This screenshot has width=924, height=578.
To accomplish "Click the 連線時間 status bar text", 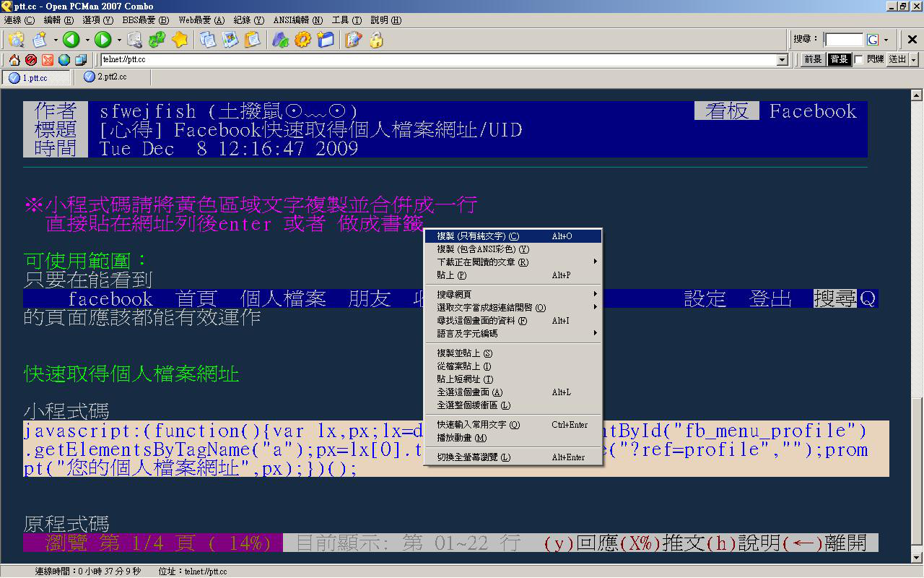I will click(x=88, y=571).
